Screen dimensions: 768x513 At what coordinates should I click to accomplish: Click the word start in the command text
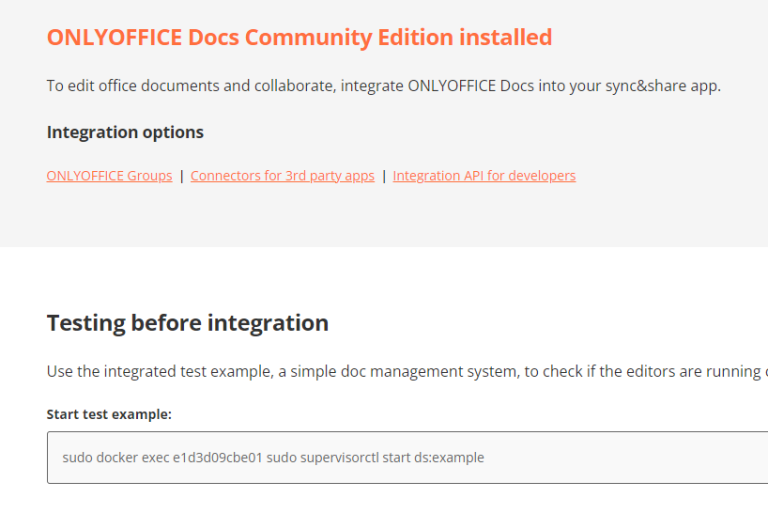tap(396, 457)
